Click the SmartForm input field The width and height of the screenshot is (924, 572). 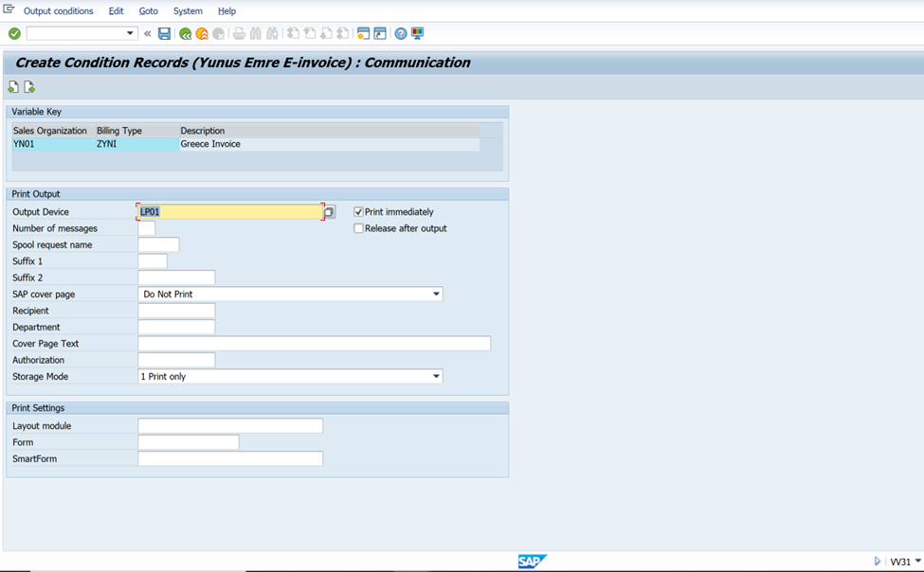pos(230,459)
